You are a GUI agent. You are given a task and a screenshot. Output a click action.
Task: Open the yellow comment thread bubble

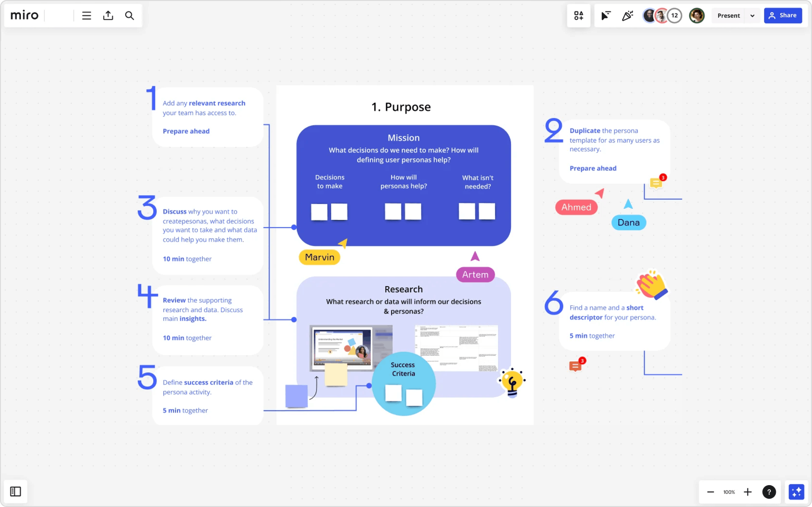tap(656, 183)
